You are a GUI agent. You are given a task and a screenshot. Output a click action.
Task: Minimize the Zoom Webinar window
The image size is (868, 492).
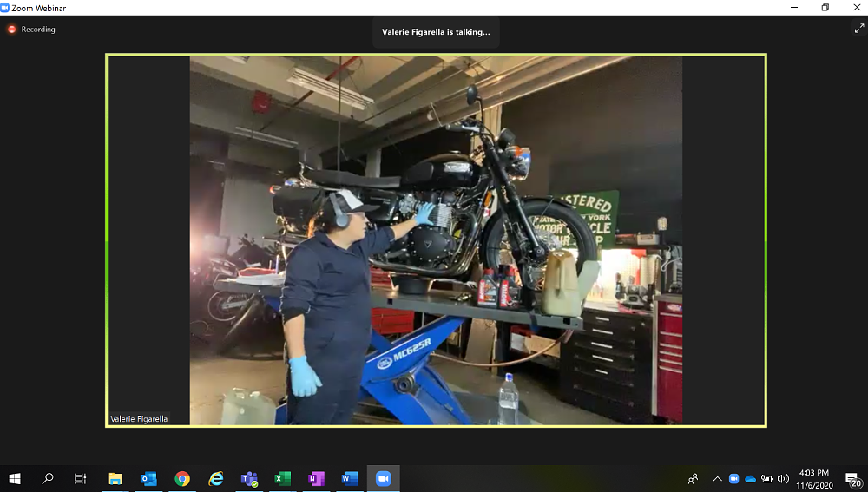(794, 8)
